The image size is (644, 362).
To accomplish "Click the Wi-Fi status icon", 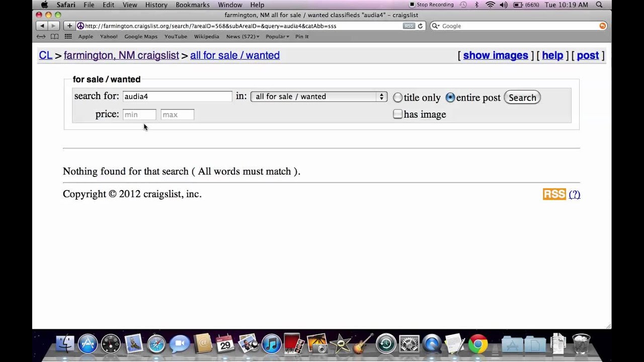I will click(x=491, y=5).
